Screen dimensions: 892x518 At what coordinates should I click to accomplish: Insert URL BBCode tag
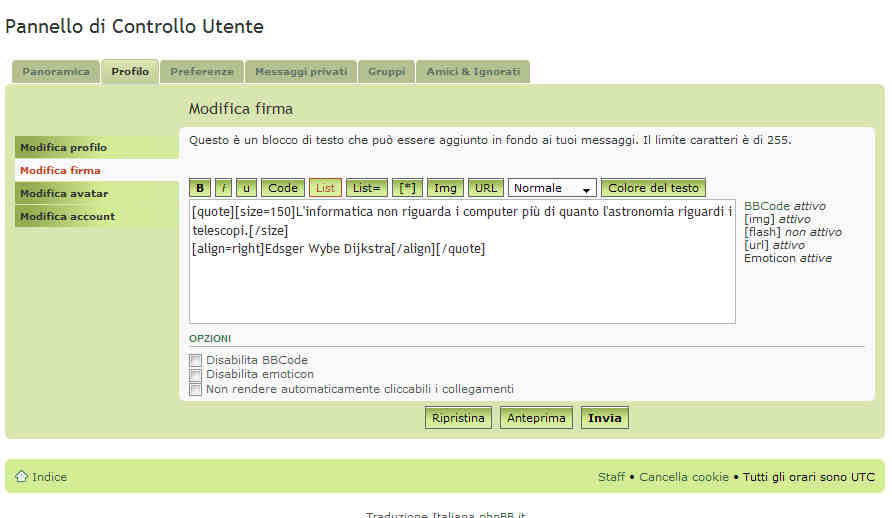486,188
